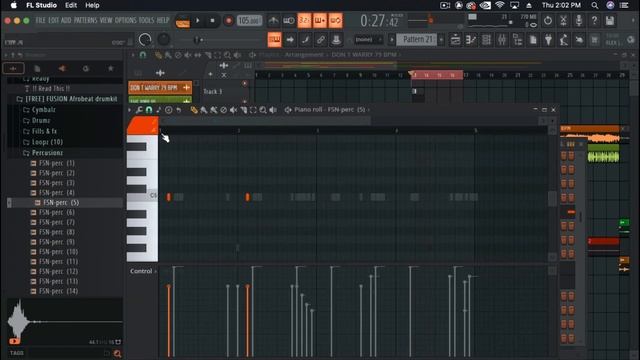This screenshot has height=360, width=640.
Task: Open macOS Spotlight search icon
Action: 595,5
